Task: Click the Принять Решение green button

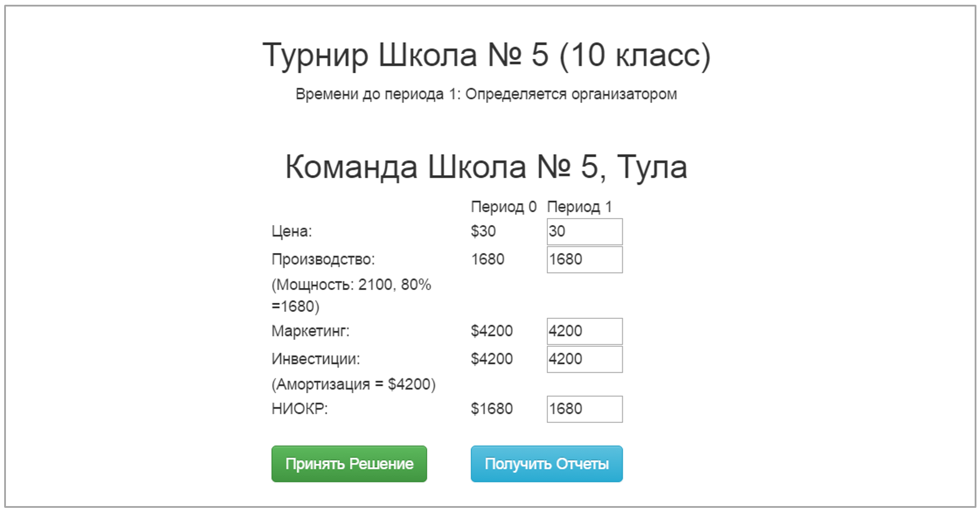Action: pyautogui.click(x=349, y=464)
